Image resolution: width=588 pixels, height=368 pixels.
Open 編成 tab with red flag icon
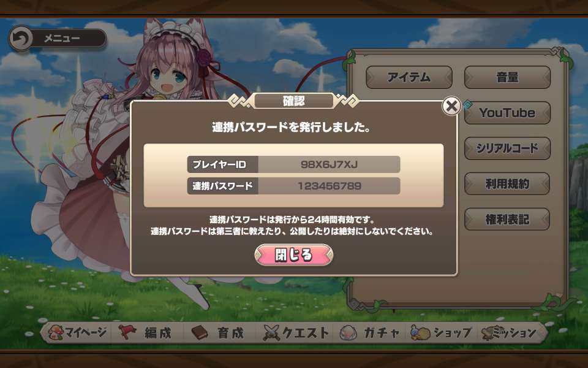[x=146, y=332]
